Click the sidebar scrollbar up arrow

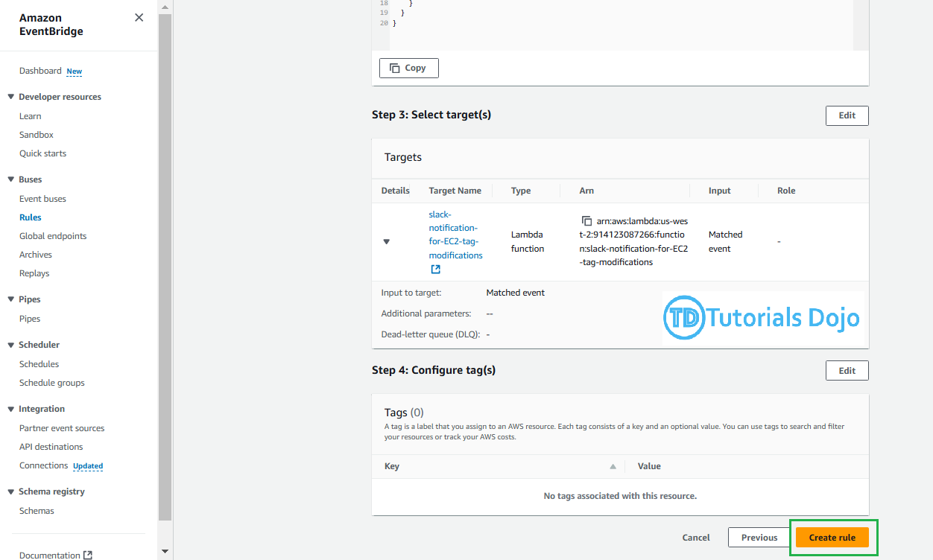tap(165, 6)
